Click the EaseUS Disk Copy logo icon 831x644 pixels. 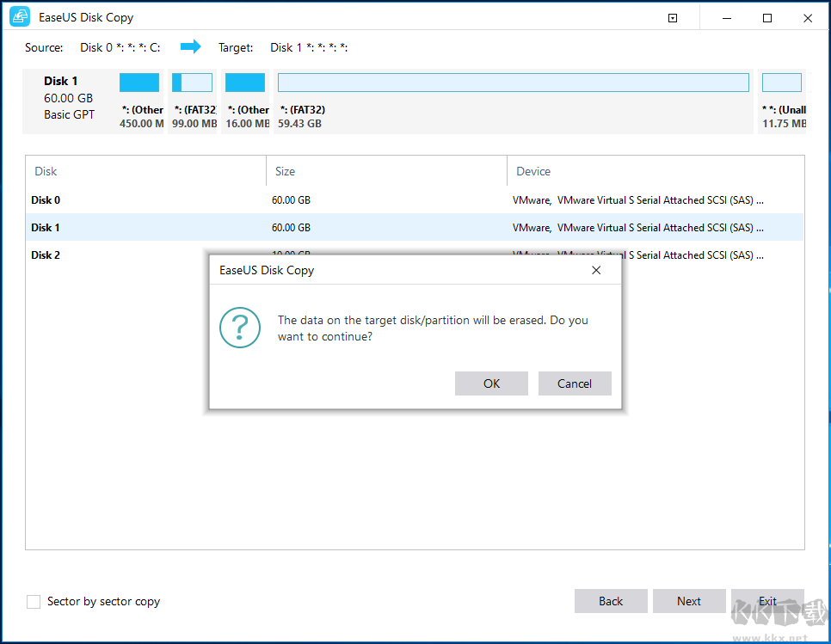19,16
